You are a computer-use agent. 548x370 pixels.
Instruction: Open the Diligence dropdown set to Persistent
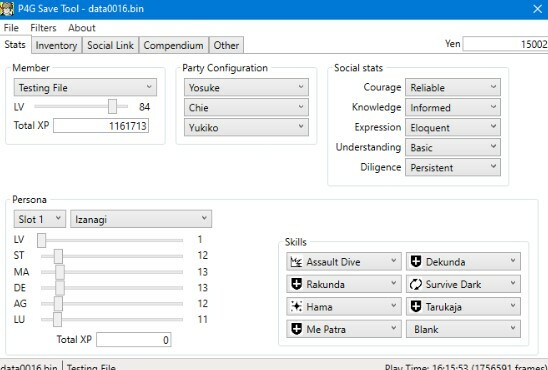click(x=453, y=167)
